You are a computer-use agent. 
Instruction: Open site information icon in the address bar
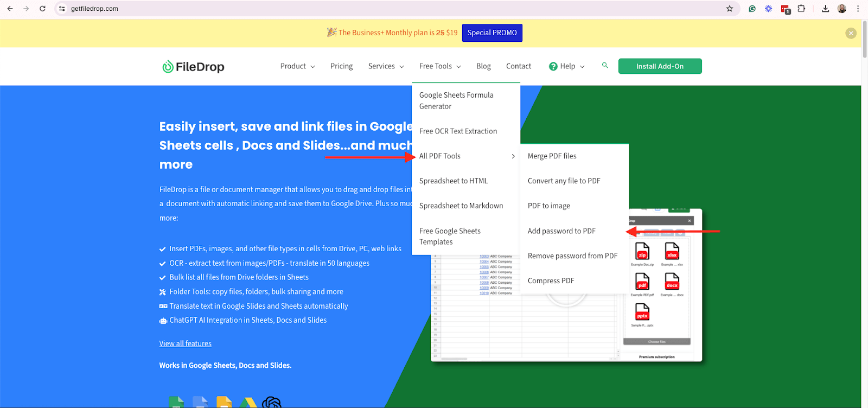(x=62, y=9)
